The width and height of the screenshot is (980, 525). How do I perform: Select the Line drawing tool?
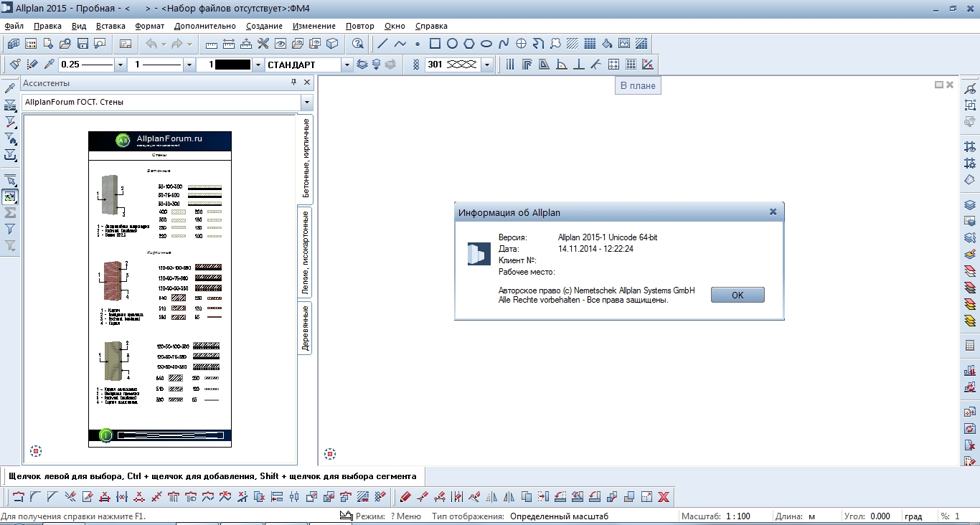382,44
